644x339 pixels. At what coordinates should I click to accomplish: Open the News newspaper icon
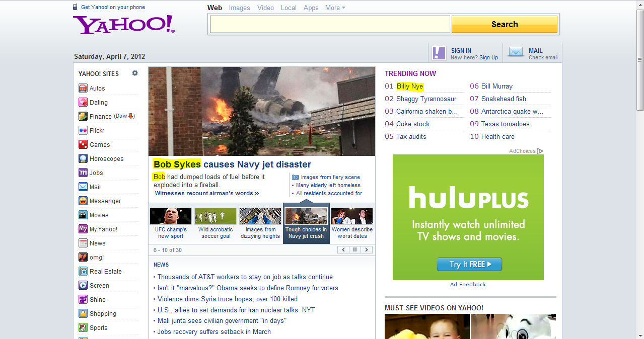[x=83, y=243]
